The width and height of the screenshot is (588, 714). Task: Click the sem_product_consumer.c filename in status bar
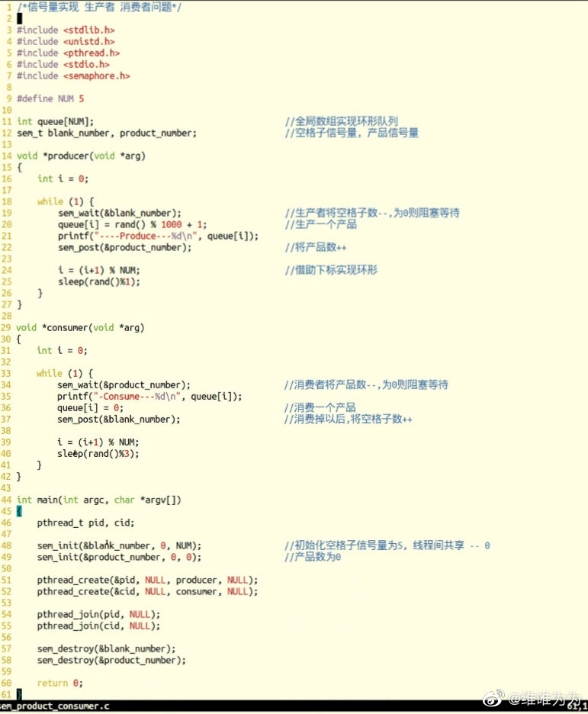coord(55,706)
